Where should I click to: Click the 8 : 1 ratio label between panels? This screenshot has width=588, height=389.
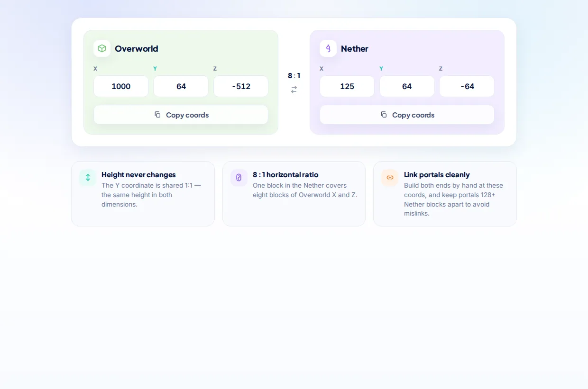[294, 75]
